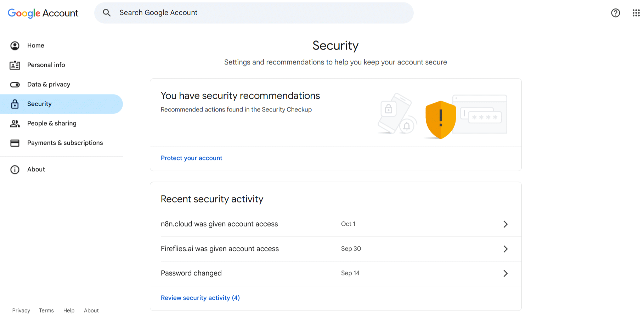Click the search magnifier icon
Screen dimensions: 644x320
[107, 13]
